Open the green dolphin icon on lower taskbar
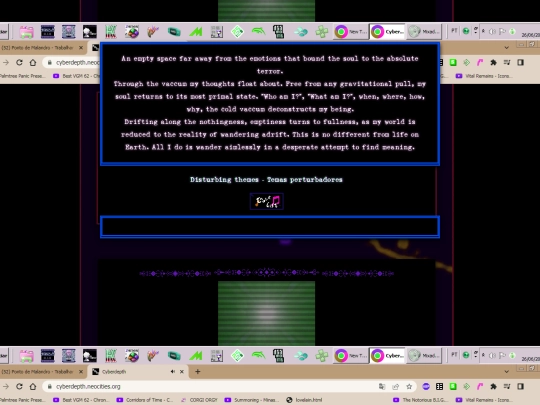The width and height of the screenshot is (540, 405). pyautogui.click(x=259, y=355)
